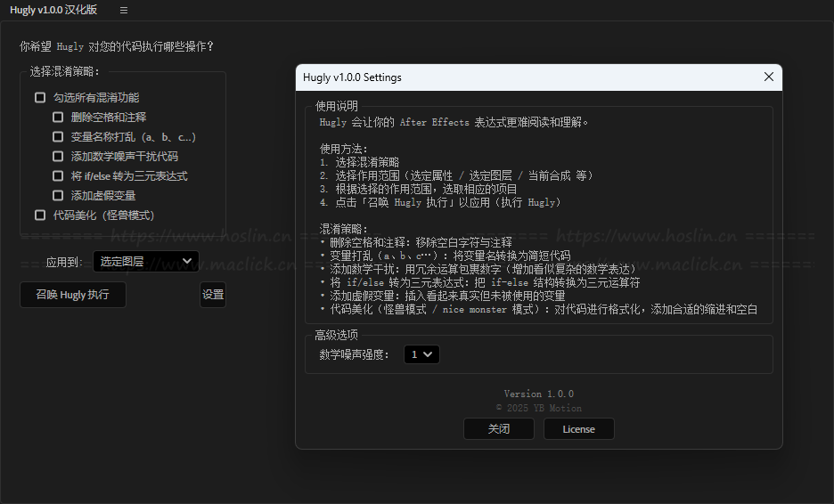Click the 应用到 label

coord(64,262)
